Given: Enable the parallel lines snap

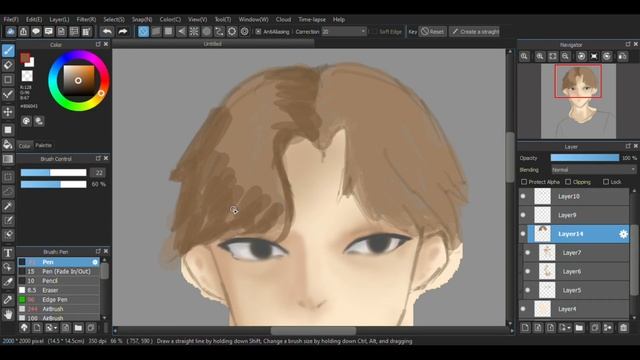Looking at the screenshot, I should tap(156, 31).
